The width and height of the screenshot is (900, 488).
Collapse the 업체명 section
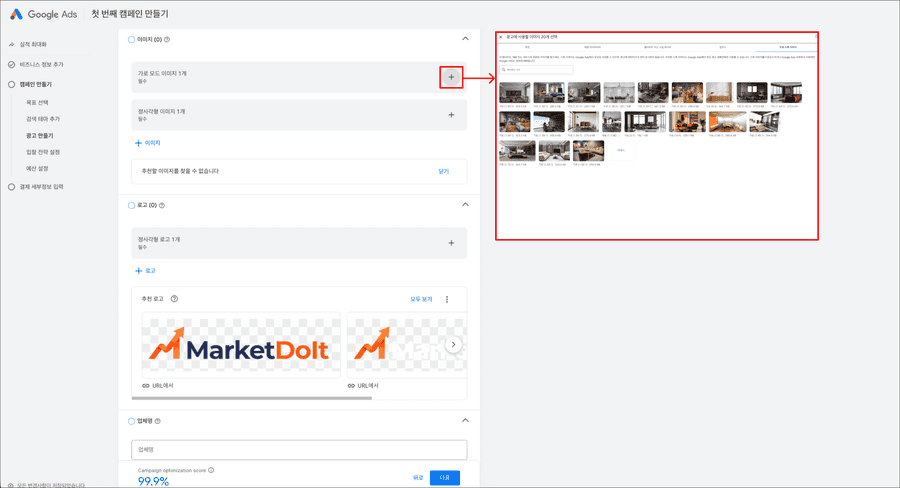[465, 420]
